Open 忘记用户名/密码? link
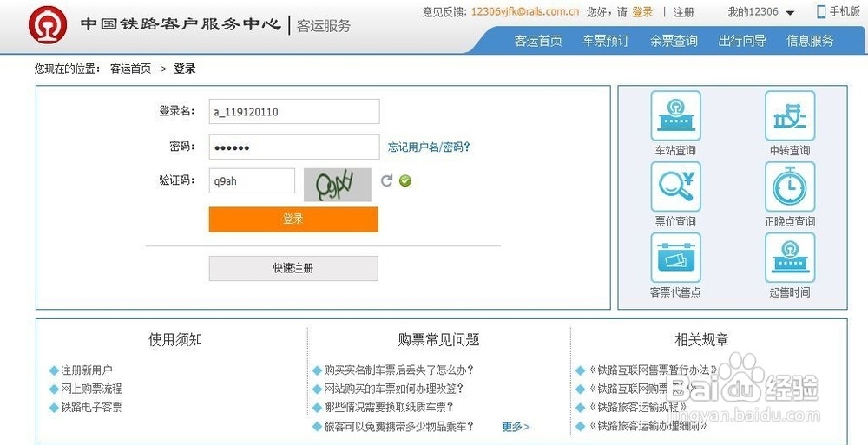The image size is (868, 445). click(429, 147)
